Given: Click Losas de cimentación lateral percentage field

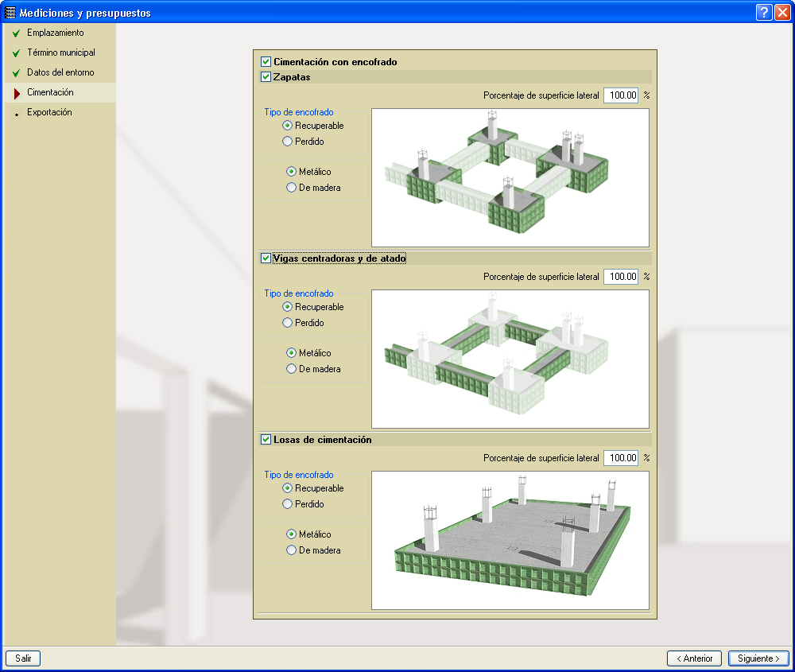Looking at the screenshot, I should [621, 458].
